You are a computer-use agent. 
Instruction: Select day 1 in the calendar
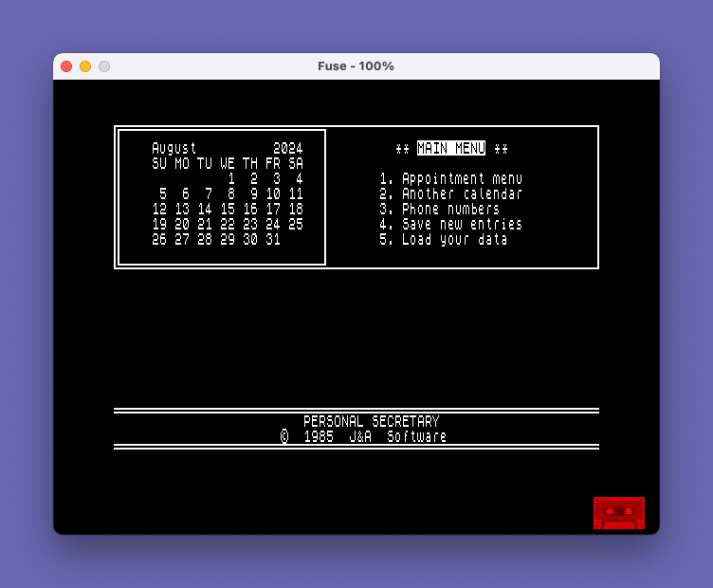coord(231,178)
